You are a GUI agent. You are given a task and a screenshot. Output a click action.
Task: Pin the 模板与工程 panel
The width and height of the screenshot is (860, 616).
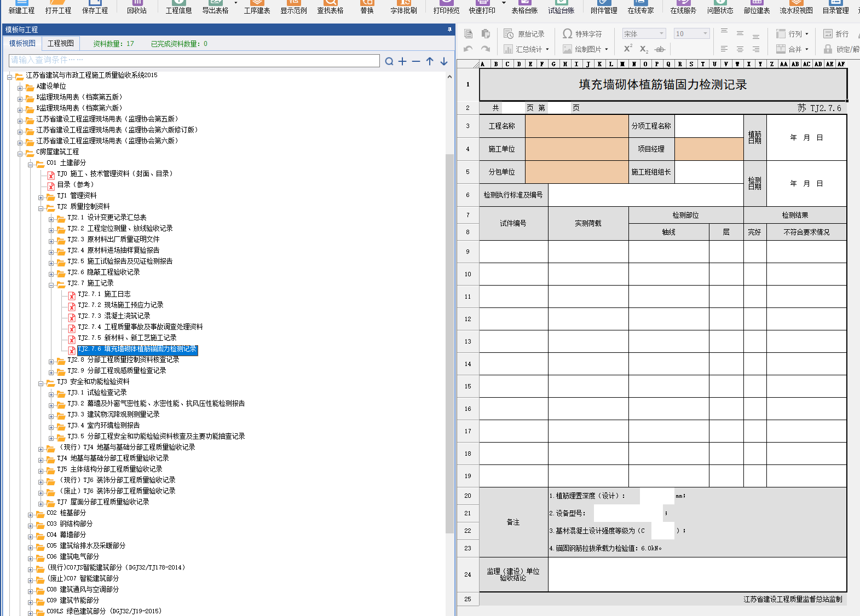(x=449, y=30)
